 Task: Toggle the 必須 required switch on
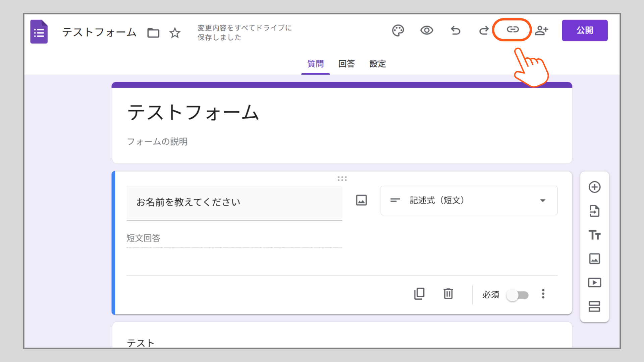click(x=518, y=295)
